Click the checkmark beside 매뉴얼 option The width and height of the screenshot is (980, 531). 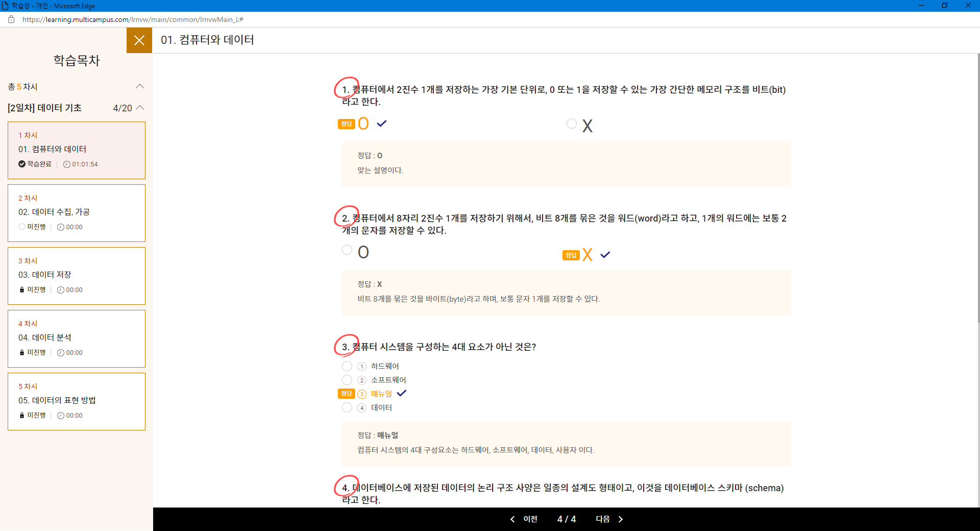click(x=402, y=393)
